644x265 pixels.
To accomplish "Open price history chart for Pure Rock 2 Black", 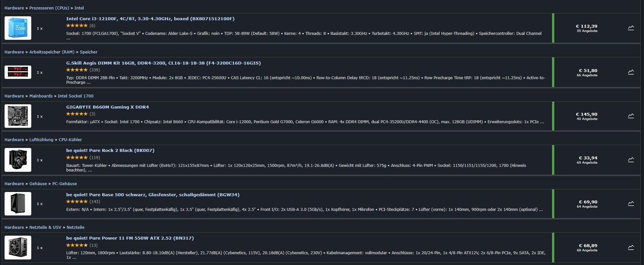I will point(631,159).
